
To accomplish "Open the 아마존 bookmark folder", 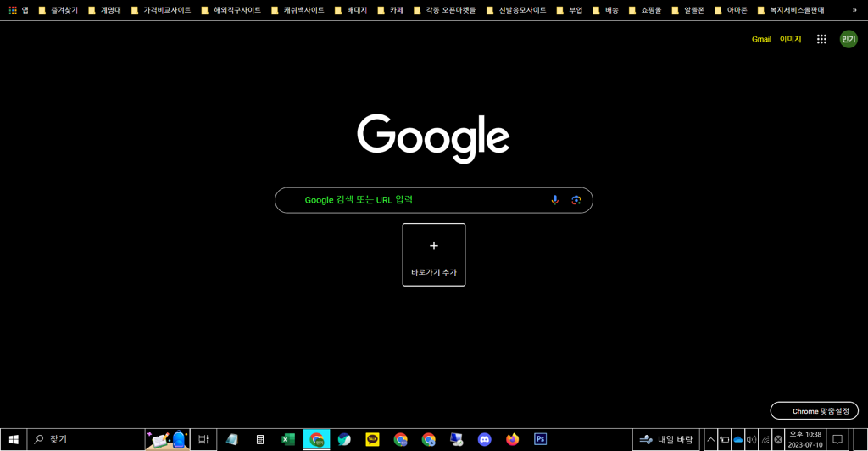I will pos(731,10).
